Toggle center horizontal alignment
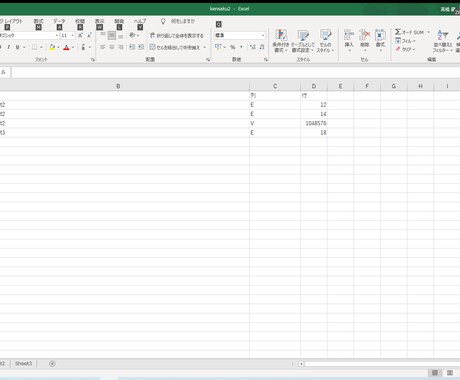460x380 pixels. [x=112, y=47]
